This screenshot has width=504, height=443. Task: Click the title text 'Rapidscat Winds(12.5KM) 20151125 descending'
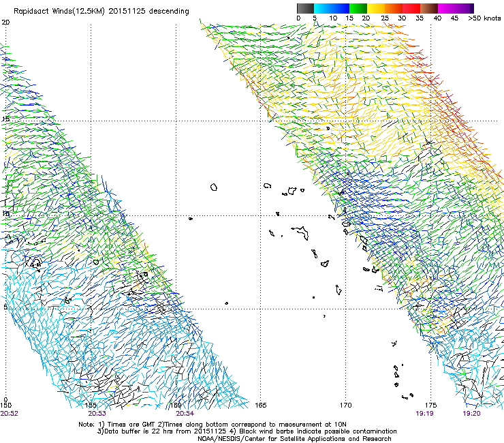101,12
